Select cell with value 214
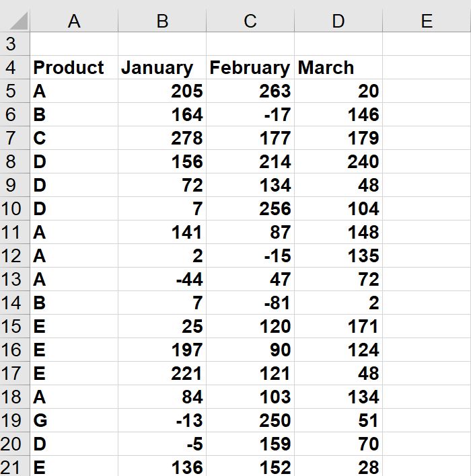471x476 pixels. pyautogui.click(x=250, y=161)
